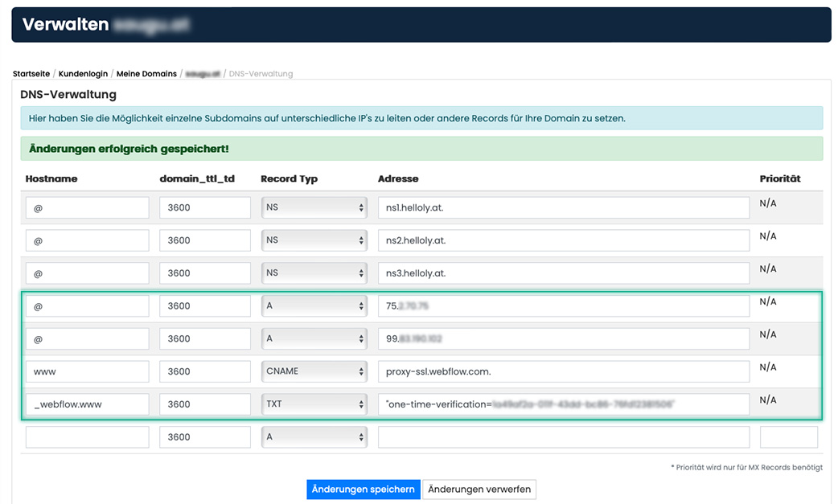The width and height of the screenshot is (838, 504).
Task: Open record type dropdown for ns3.helloly.at. row
Action: click(x=314, y=272)
